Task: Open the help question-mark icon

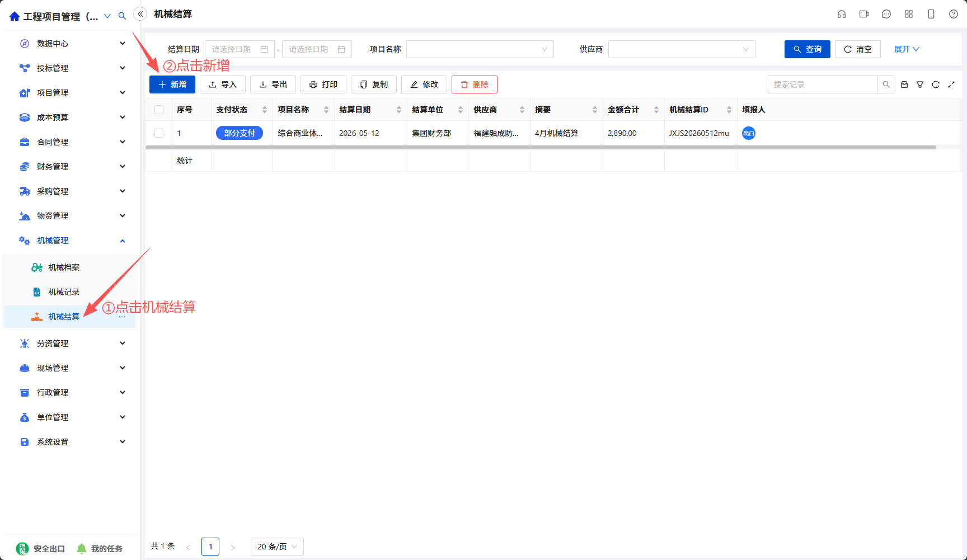Action: point(954,14)
